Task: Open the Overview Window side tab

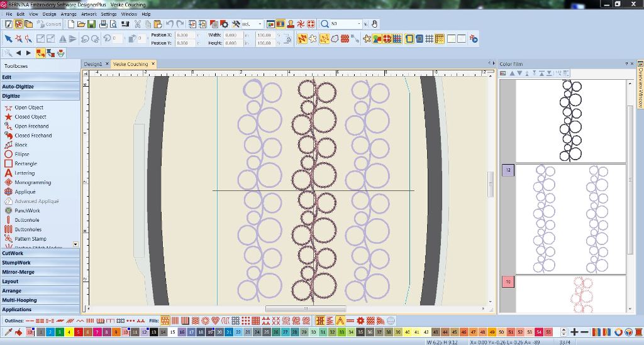Action: pos(640,84)
